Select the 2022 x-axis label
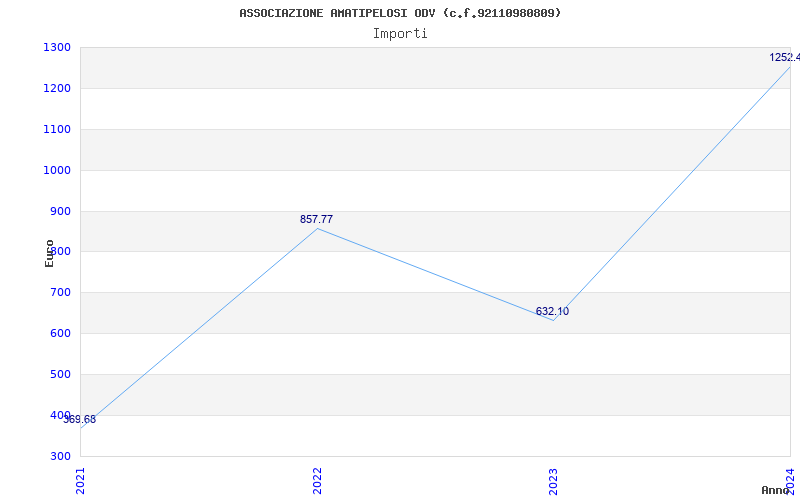This screenshot has width=800, height=500. tap(317, 481)
